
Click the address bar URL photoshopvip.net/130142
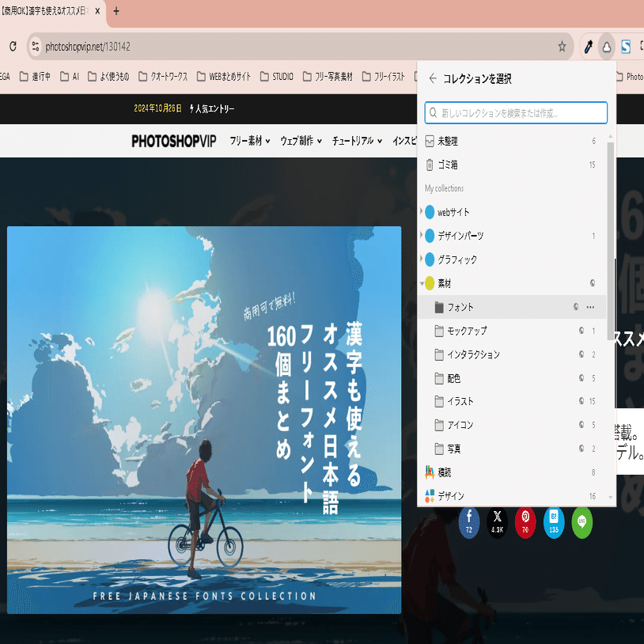pyautogui.click(x=88, y=47)
